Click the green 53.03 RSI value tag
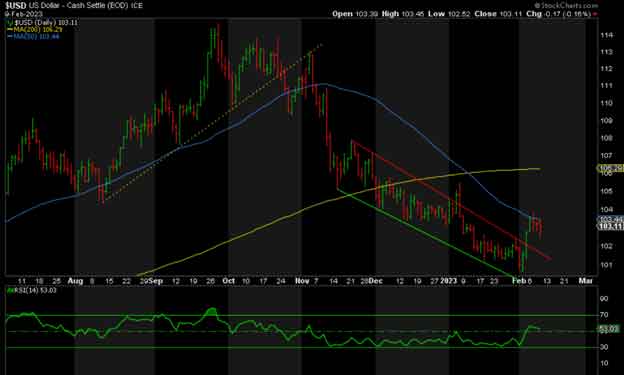The height and width of the screenshot is (375, 624). (x=609, y=329)
